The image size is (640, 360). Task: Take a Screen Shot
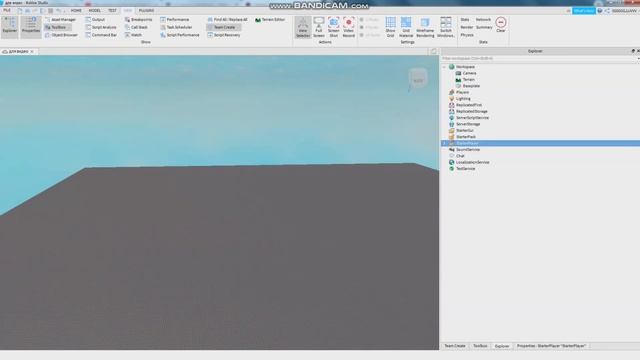[333, 27]
